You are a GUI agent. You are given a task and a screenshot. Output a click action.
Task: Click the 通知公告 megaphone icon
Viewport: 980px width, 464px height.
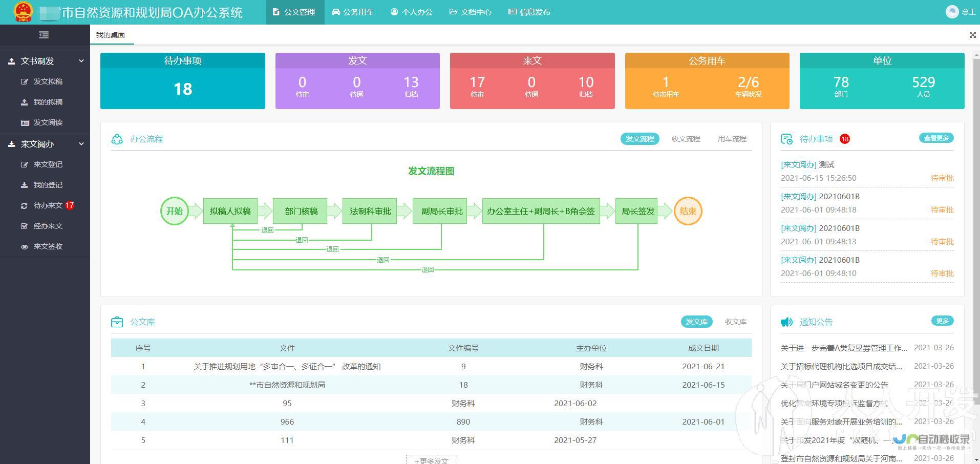click(786, 322)
